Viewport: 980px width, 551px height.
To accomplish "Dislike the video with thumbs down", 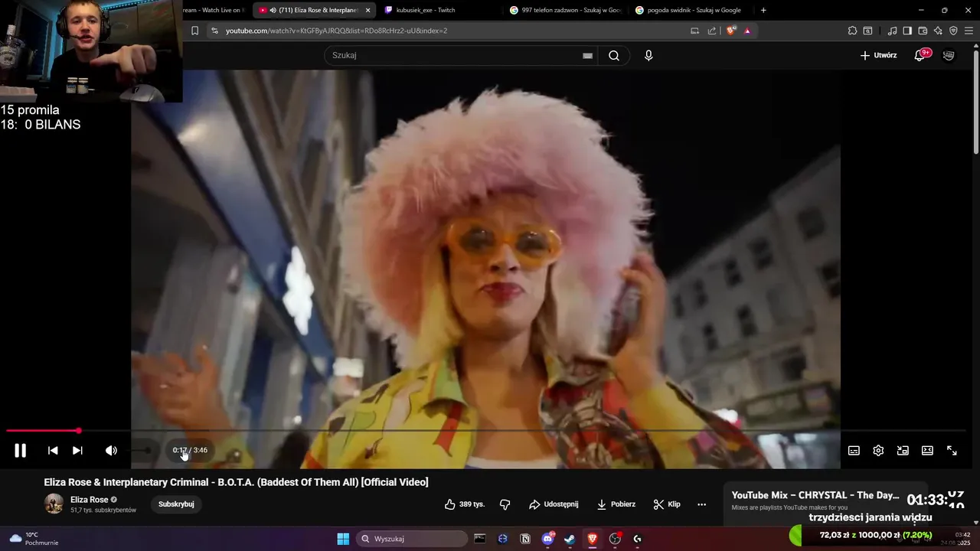I will [x=505, y=504].
